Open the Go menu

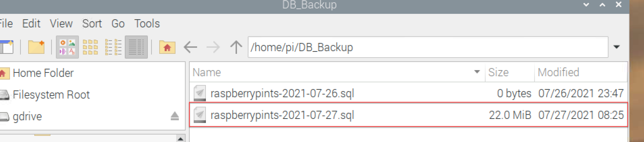(118, 24)
